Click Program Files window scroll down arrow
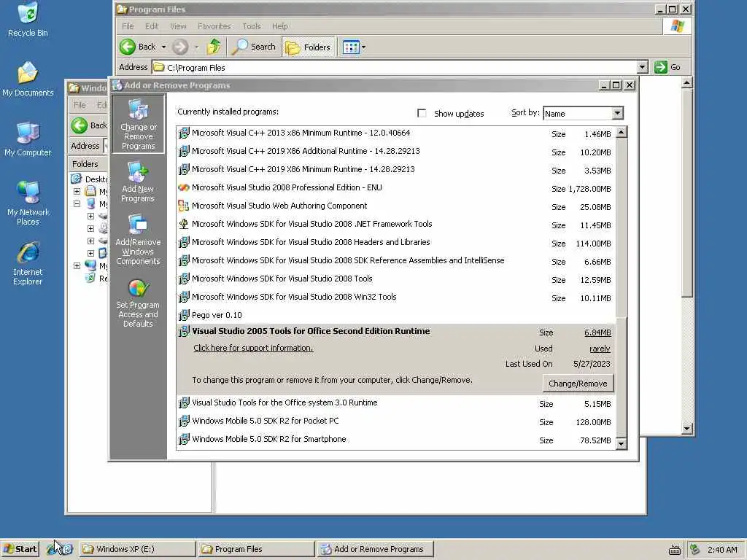The image size is (747, 560). [x=686, y=429]
